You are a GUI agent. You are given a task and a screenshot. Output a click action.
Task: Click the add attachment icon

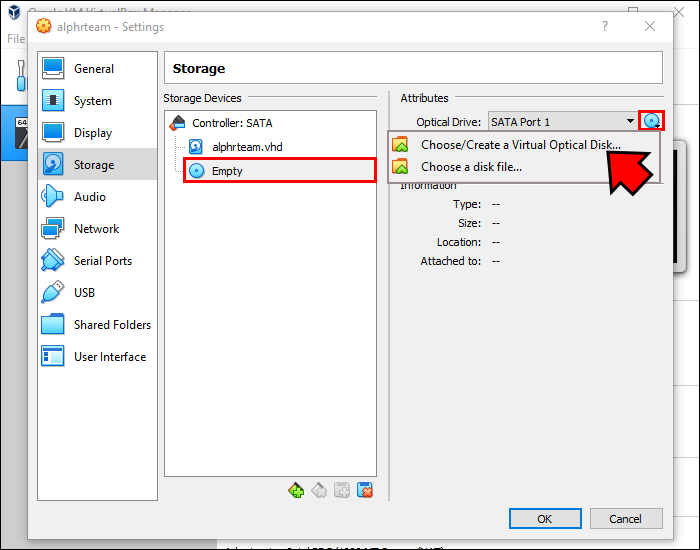[x=342, y=490]
